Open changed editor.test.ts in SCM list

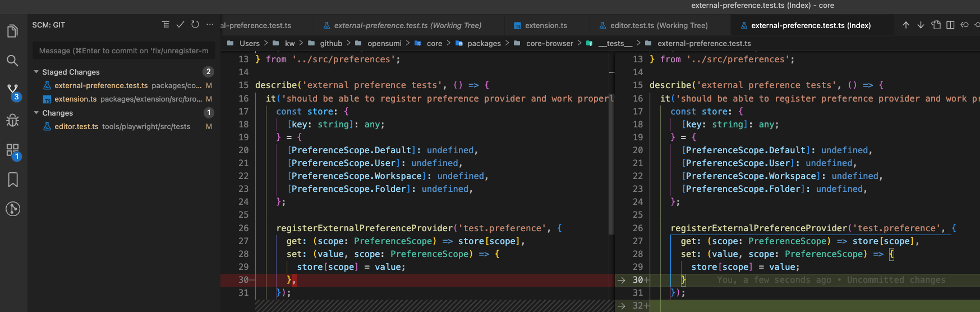pos(123,126)
